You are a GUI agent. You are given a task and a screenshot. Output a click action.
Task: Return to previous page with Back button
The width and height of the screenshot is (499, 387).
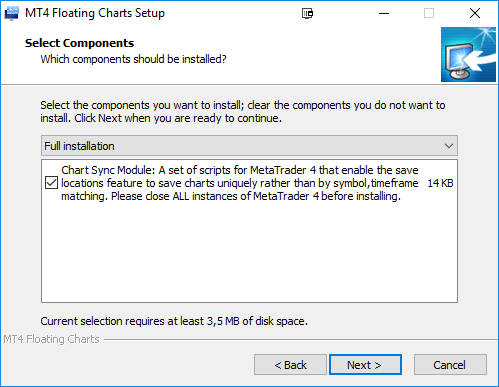tap(290, 365)
